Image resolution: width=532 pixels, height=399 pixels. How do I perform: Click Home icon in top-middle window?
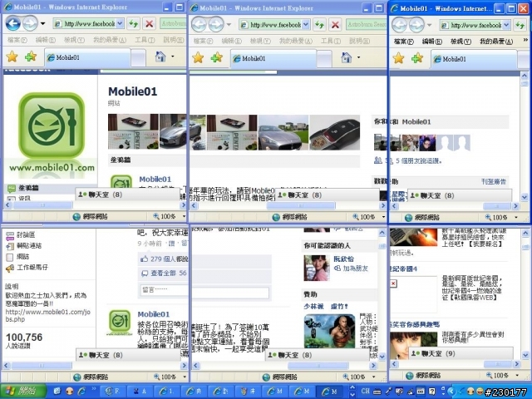346,57
